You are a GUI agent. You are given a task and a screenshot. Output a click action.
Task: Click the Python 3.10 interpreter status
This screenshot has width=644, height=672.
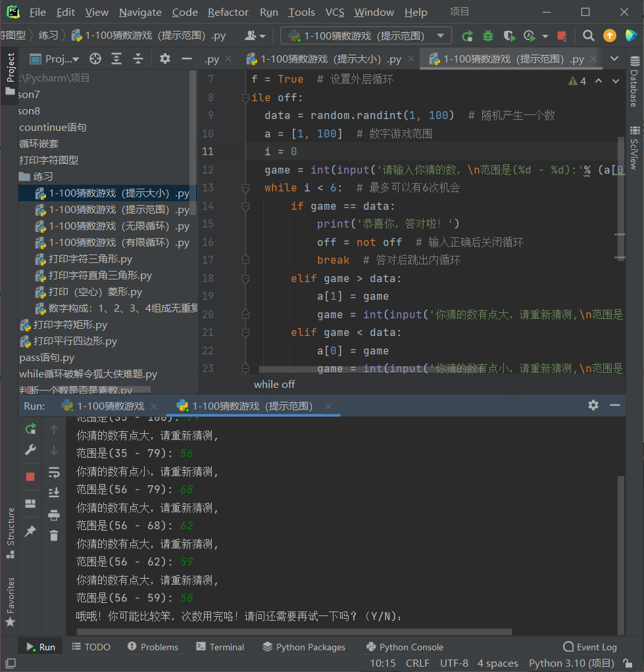[572, 663]
